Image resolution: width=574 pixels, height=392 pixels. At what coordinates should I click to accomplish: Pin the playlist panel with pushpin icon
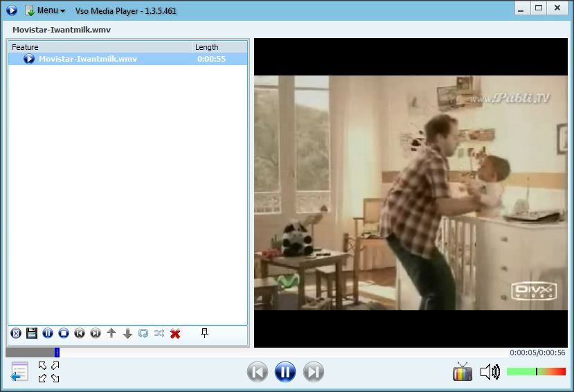(x=205, y=332)
